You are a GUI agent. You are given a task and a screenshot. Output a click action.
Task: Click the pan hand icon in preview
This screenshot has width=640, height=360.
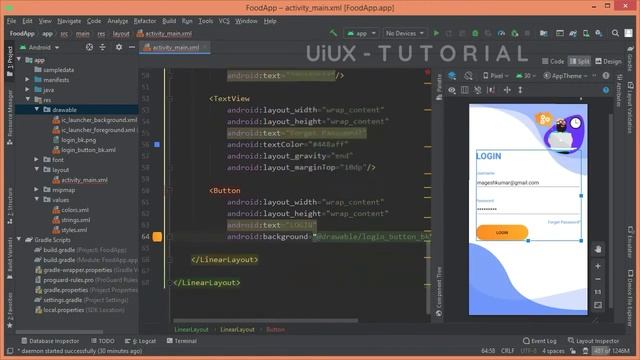[x=598, y=249]
